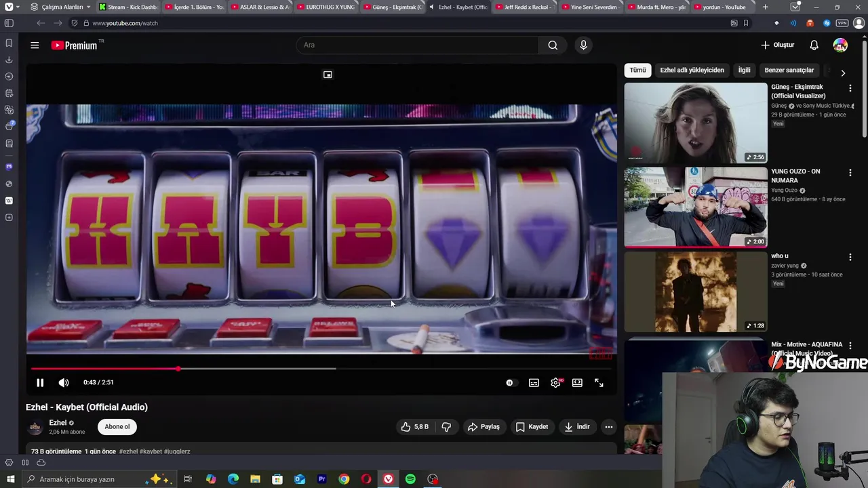
Task: Click Oluştur create button
Action: pyautogui.click(x=777, y=45)
